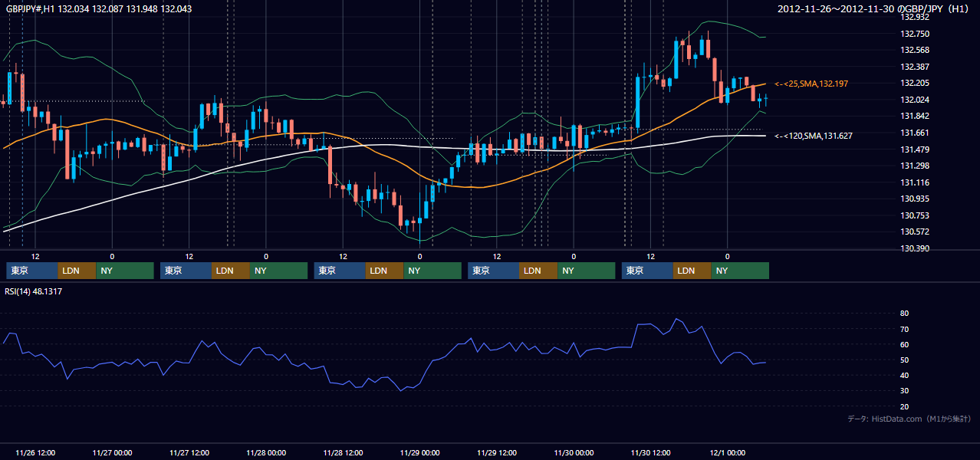Click the LDN session block for 11/30
Viewport: 980px width, 460px height.
pyautogui.click(x=693, y=271)
